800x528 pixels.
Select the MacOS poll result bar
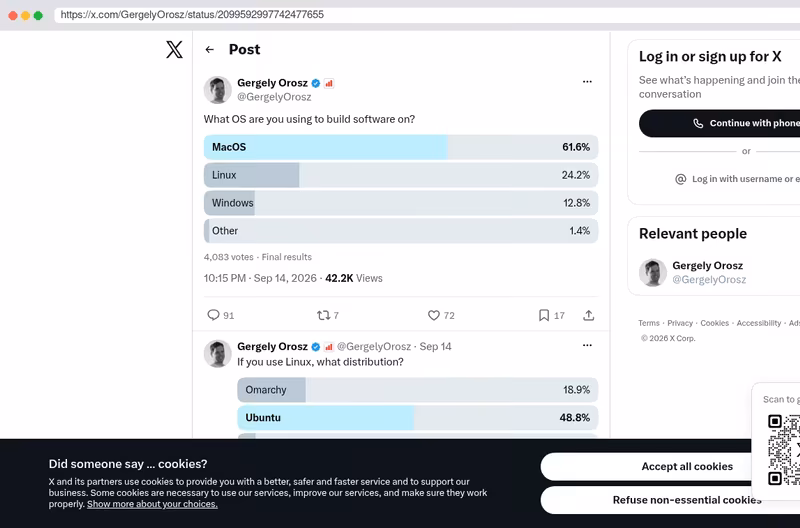coord(401,147)
